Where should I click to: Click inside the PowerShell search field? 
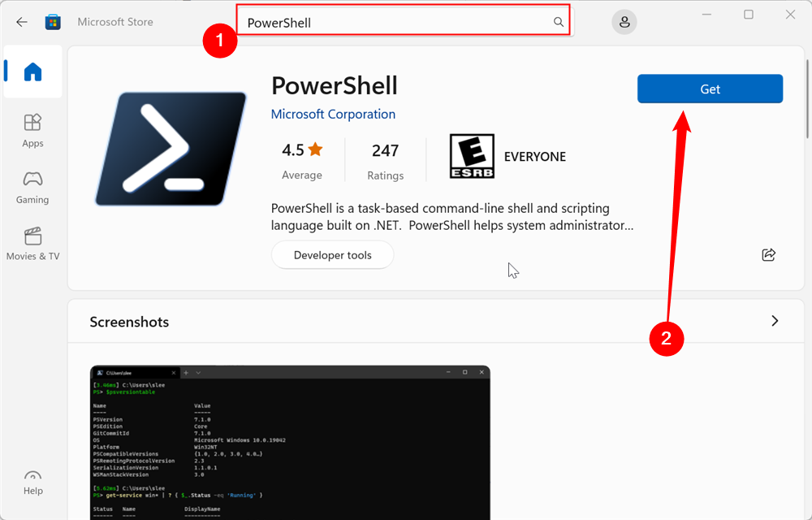tap(390, 22)
